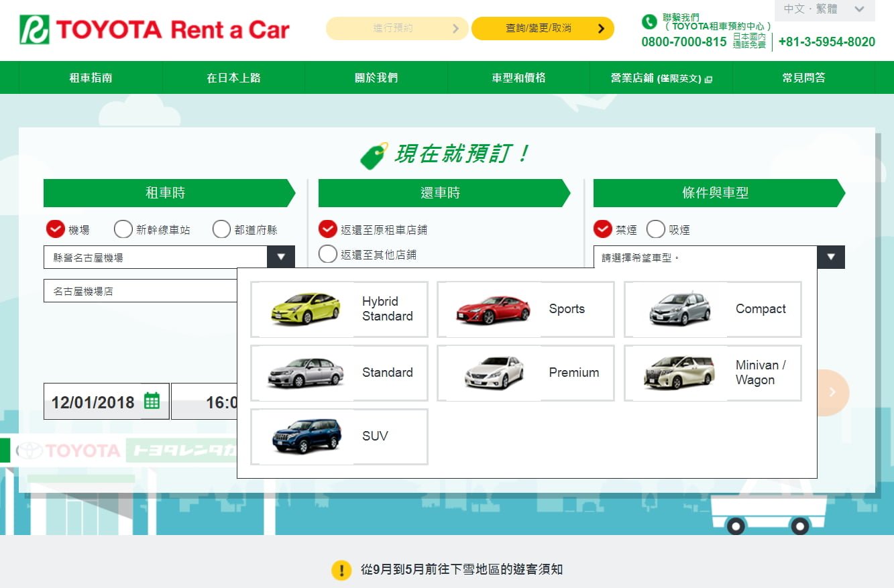
Task: Open the 在日本上路 navigation menu
Action: pyautogui.click(x=233, y=78)
